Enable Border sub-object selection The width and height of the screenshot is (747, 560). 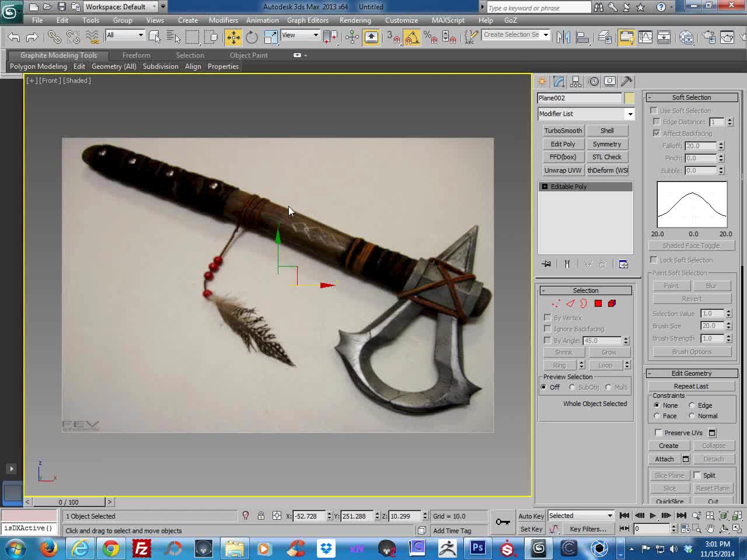(x=584, y=303)
